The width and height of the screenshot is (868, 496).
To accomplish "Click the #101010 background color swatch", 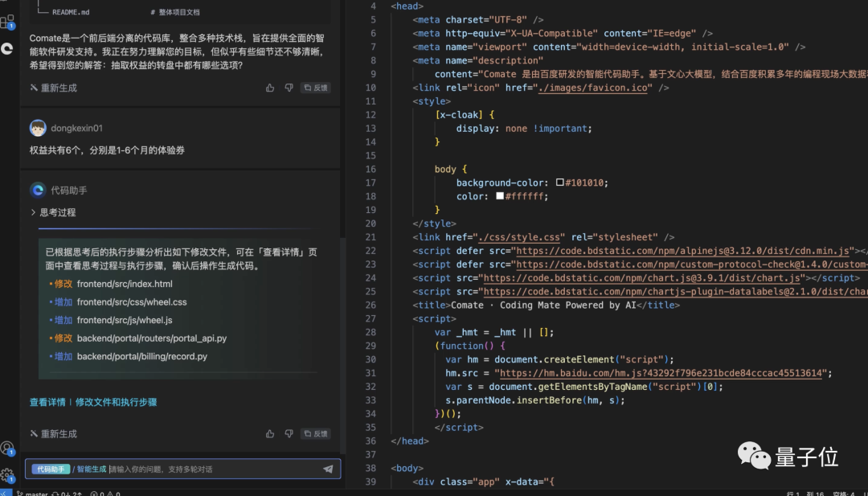I will (560, 182).
